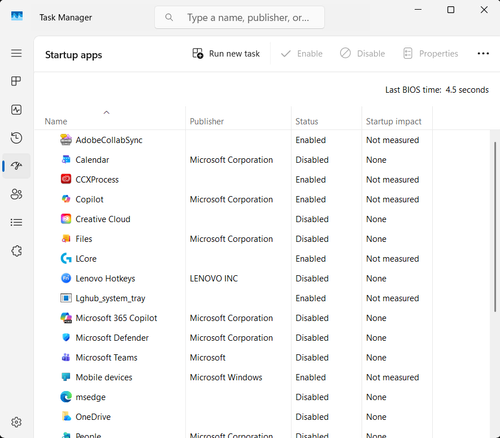Select the Startup apps sidebar icon
Image resolution: width=500 pixels, height=438 pixels.
[x=16, y=166]
